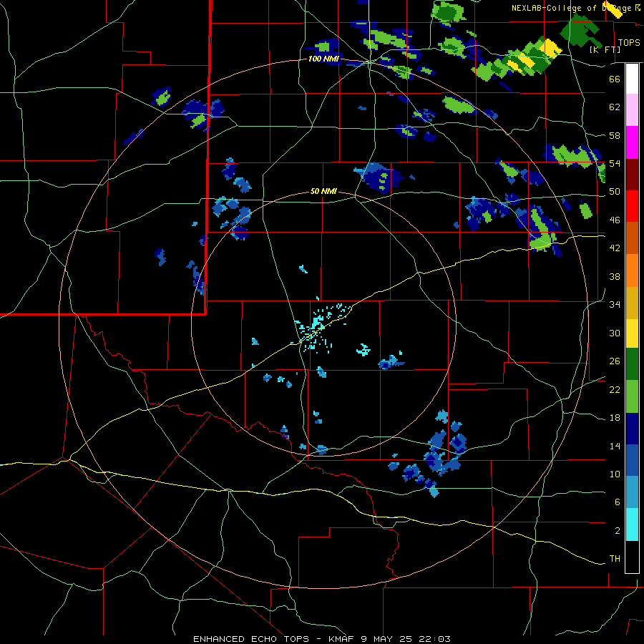Viewport: 644px width, 644px height.
Task: Click the '2' legend value
Action: (618, 531)
